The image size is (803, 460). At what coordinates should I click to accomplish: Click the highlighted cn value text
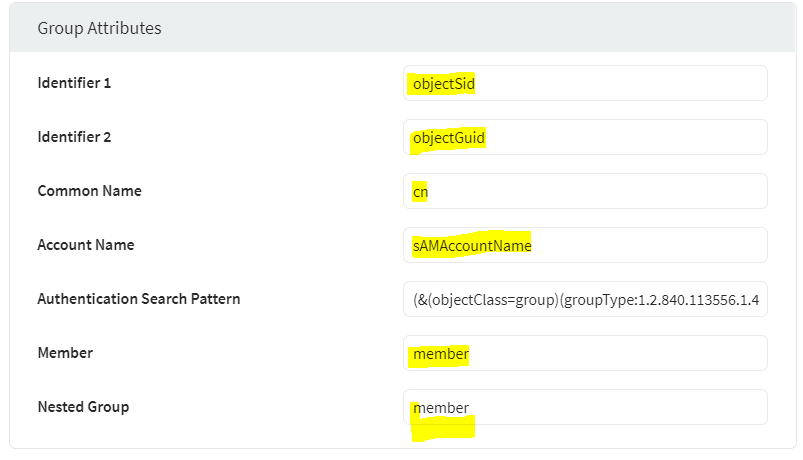[x=420, y=193]
